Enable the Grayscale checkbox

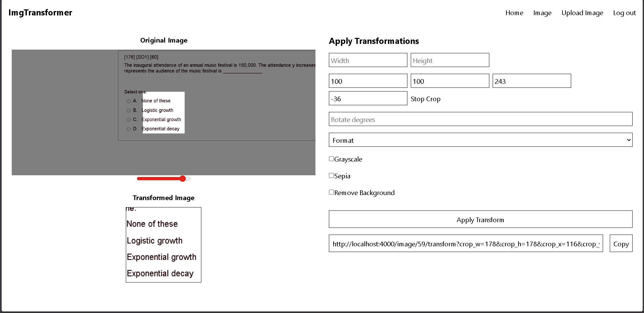click(331, 159)
